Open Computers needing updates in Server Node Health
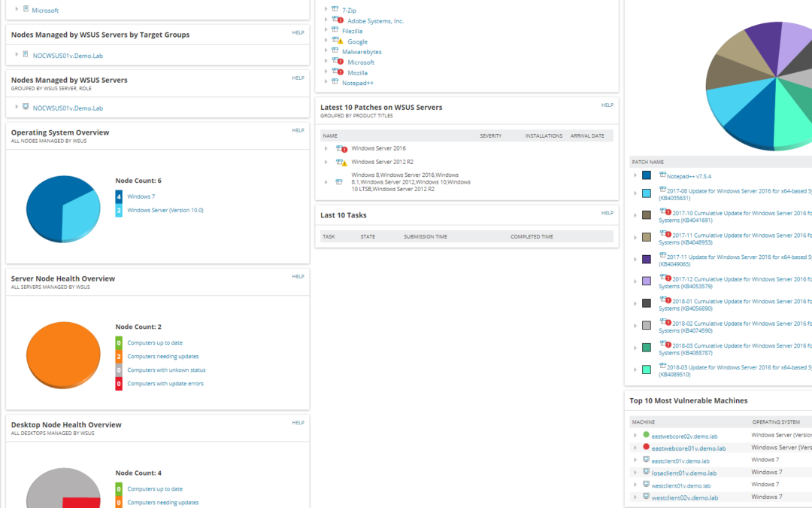Screen dimensions: 812x508 tap(162, 356)
